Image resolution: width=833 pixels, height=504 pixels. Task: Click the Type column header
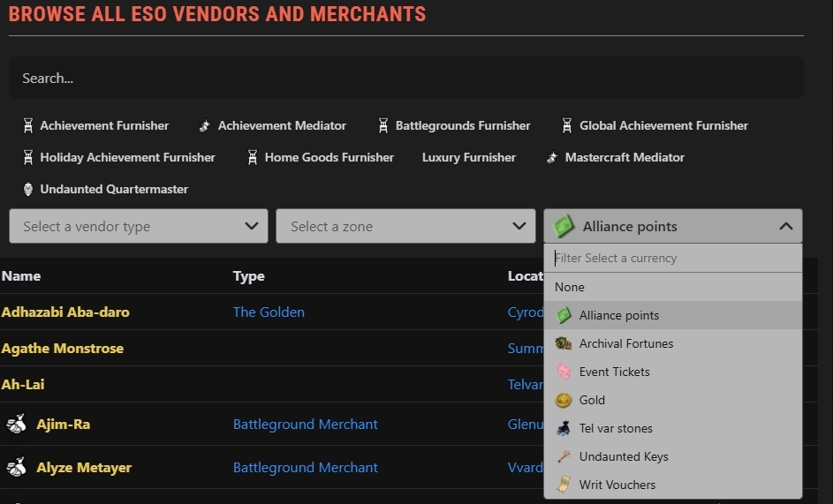point(248,276)
